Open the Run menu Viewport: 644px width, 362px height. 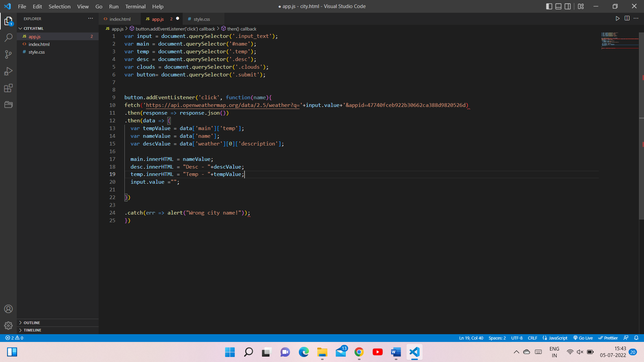114,6
